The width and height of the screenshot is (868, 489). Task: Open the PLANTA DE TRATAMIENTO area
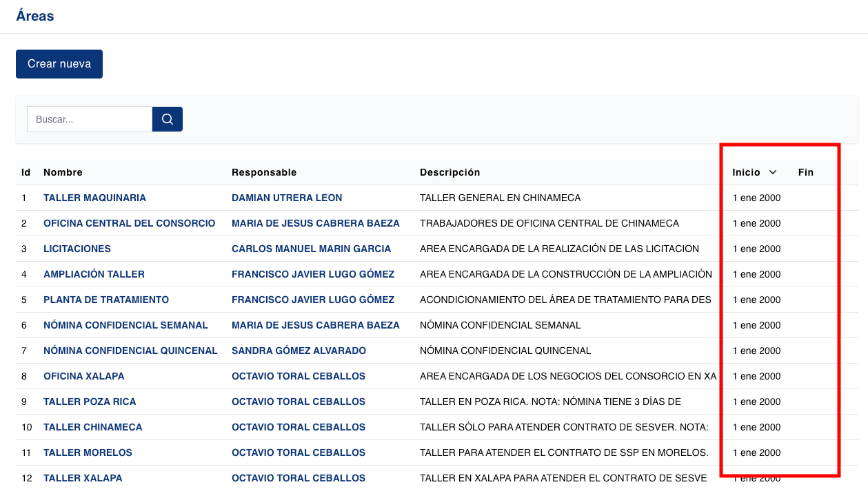(105, 300)
